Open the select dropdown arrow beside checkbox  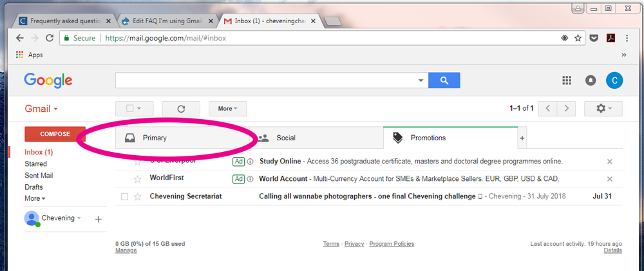[x=139, y=109]
